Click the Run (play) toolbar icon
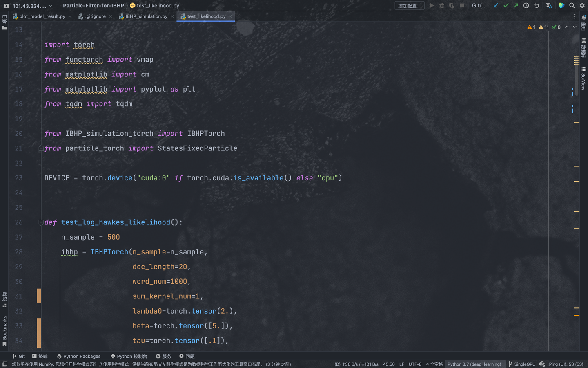The image size is (588, 368). (432, 6)
